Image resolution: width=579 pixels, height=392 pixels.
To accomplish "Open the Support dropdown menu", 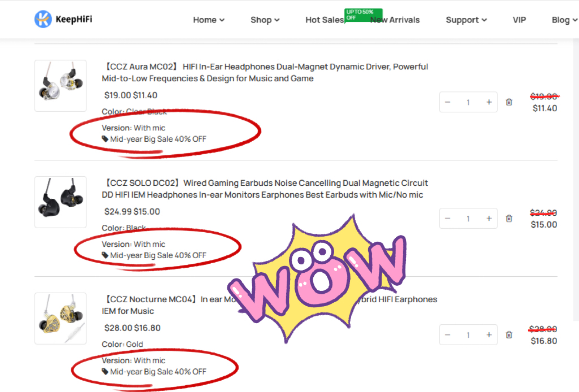I will coord(466,20).
